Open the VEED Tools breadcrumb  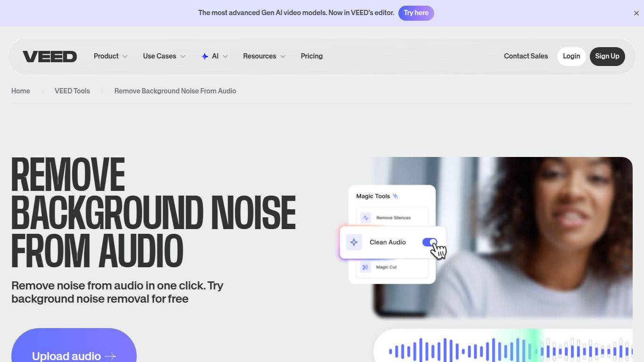point(72,90)
